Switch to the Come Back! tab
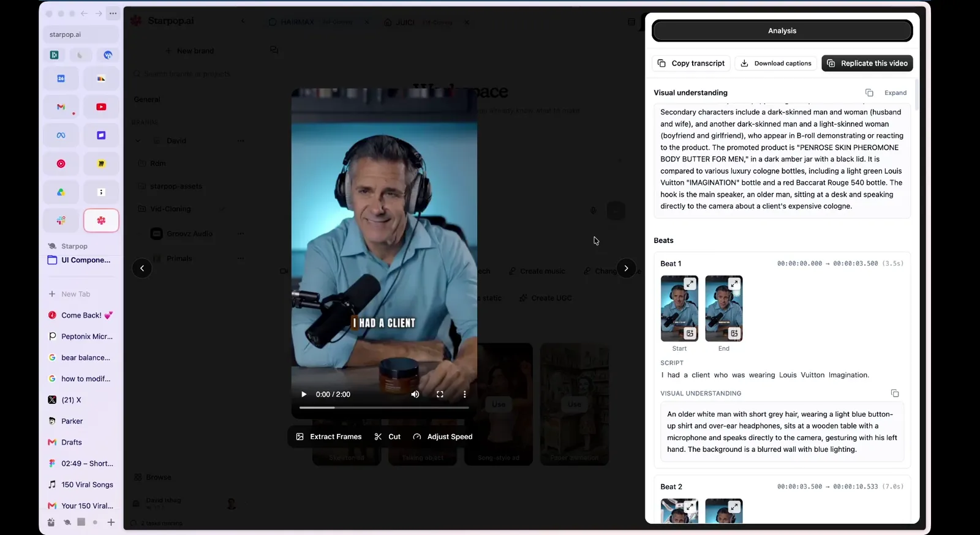Viewport: 980px width, 535px height. point(80,315)
